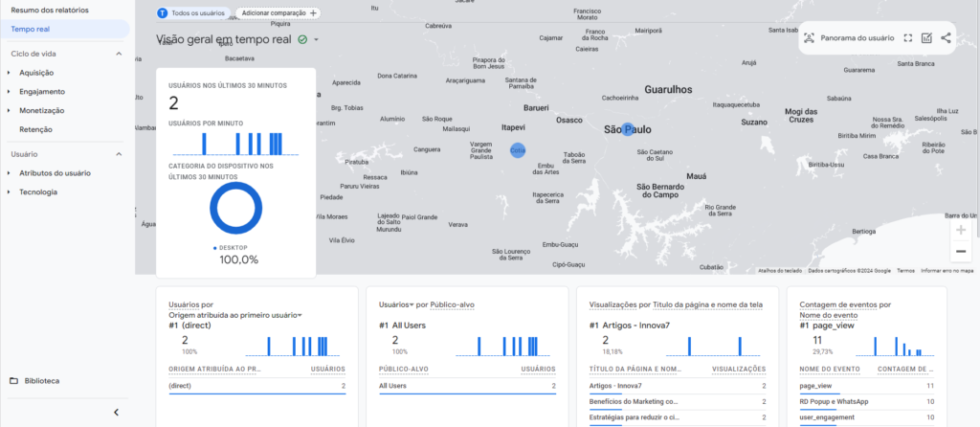Collapse the Ciclo de vida section
This screenshot has height=427, width=980.
[119, 54]
